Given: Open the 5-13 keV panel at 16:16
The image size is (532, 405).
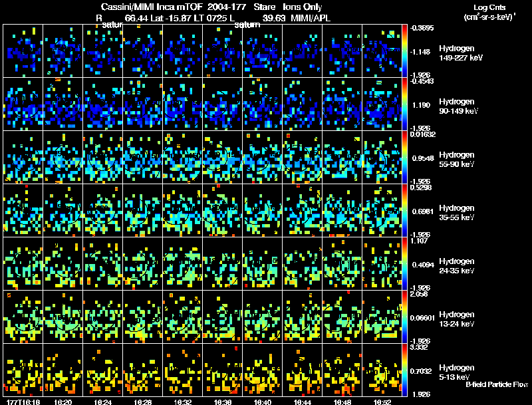Looking at the screenshot, I should [23, 370].
